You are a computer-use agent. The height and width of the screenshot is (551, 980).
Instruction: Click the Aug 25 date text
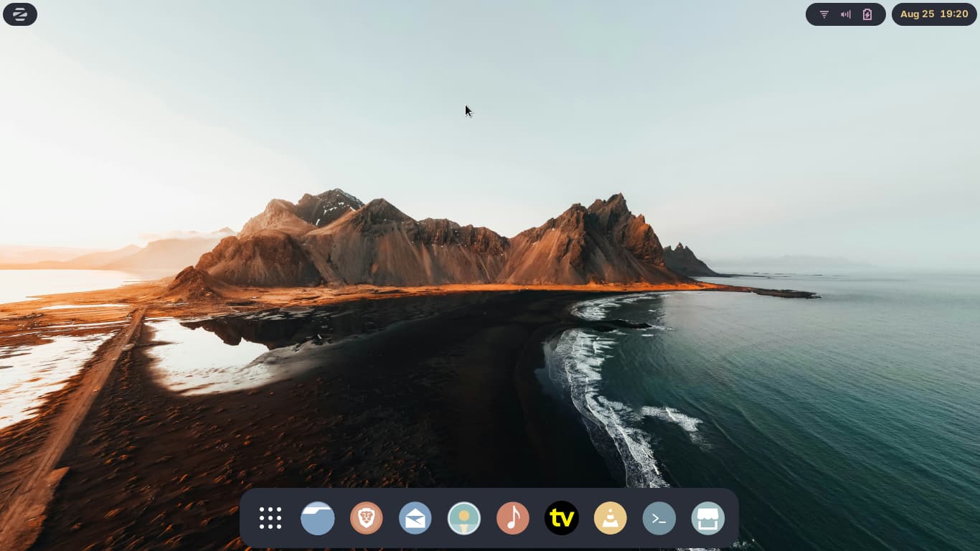[x=916, y=14]
